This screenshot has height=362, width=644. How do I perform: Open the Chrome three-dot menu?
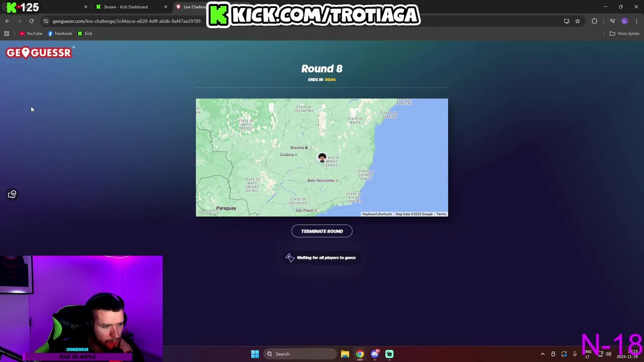click(x=636, y=21)
